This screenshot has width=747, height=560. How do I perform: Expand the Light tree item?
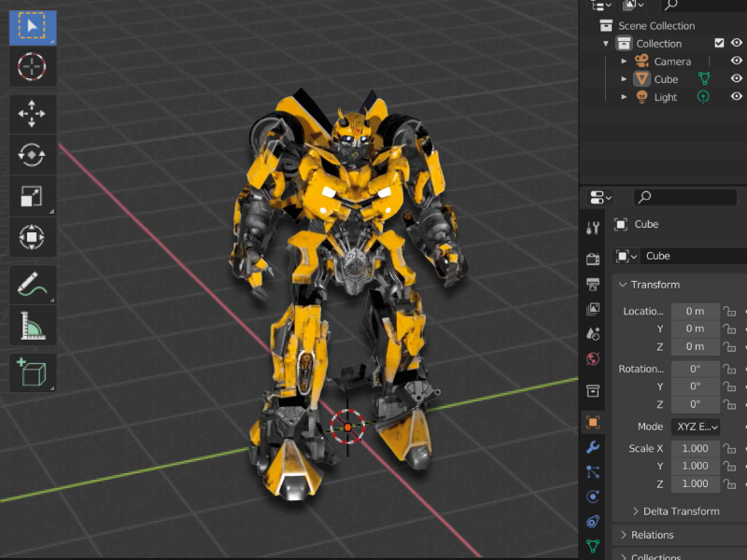tap(624, 97)
